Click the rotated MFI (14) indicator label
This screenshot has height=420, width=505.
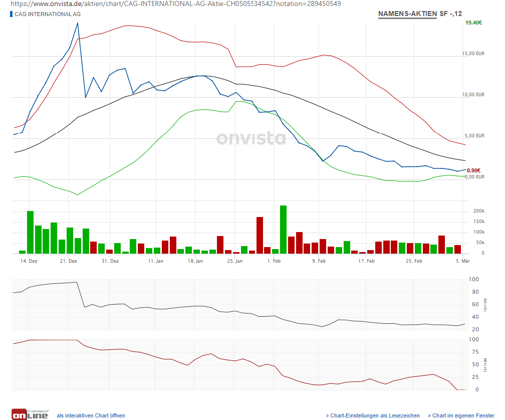(x=485, y=365)
